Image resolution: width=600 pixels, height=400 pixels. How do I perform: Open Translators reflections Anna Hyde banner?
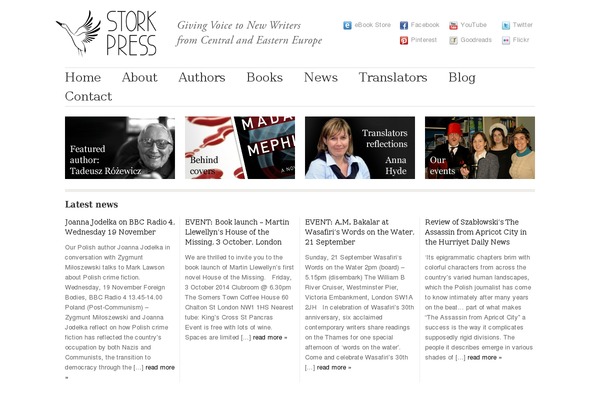click(x=360, y=147)
